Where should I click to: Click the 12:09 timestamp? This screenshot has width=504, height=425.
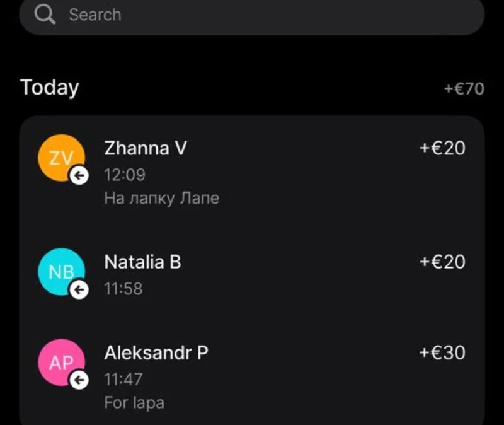pos(124,175)
